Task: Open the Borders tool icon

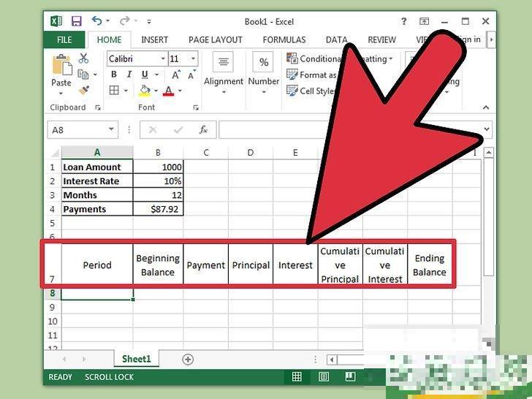Action: tap(114, 91)
